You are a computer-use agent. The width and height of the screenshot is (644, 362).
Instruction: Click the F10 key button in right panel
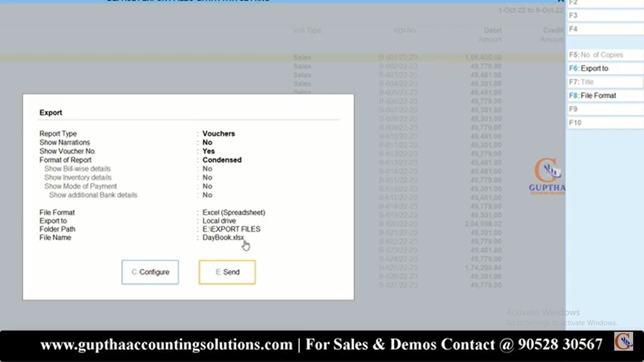pos(605,123)
